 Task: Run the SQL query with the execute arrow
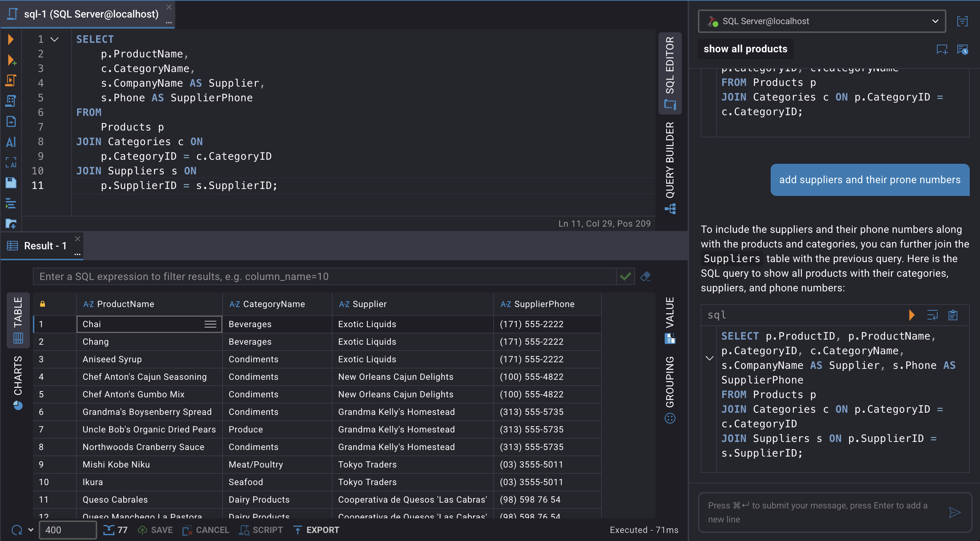tap(11, 39)
